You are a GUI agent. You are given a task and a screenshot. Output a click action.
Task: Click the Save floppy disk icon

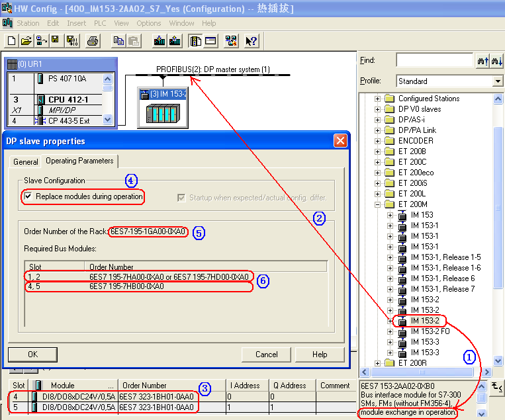[x=56, y=41]
